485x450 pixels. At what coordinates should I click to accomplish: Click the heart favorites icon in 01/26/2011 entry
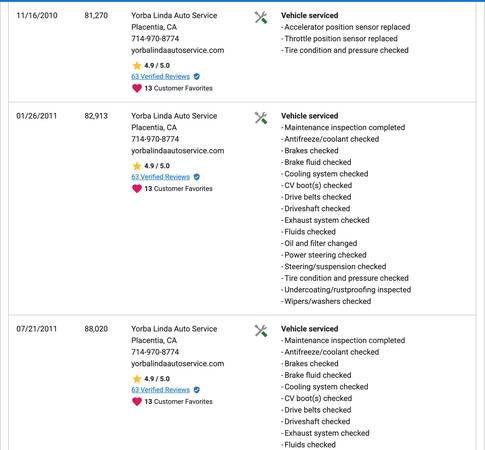(137, 189)
